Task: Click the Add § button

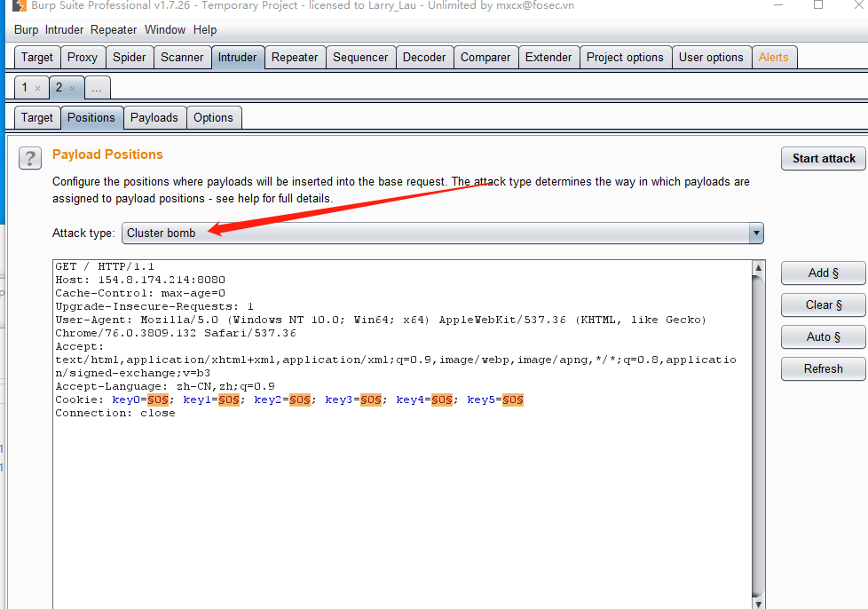Action: [x=824, y=273]
